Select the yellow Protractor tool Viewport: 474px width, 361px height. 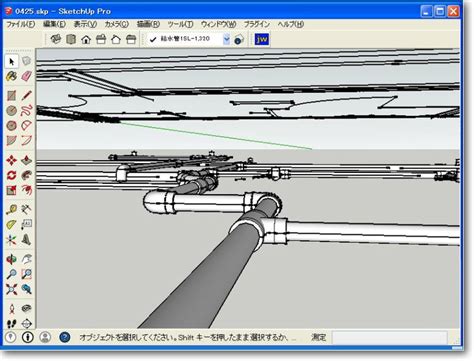[x=12, y=225]
